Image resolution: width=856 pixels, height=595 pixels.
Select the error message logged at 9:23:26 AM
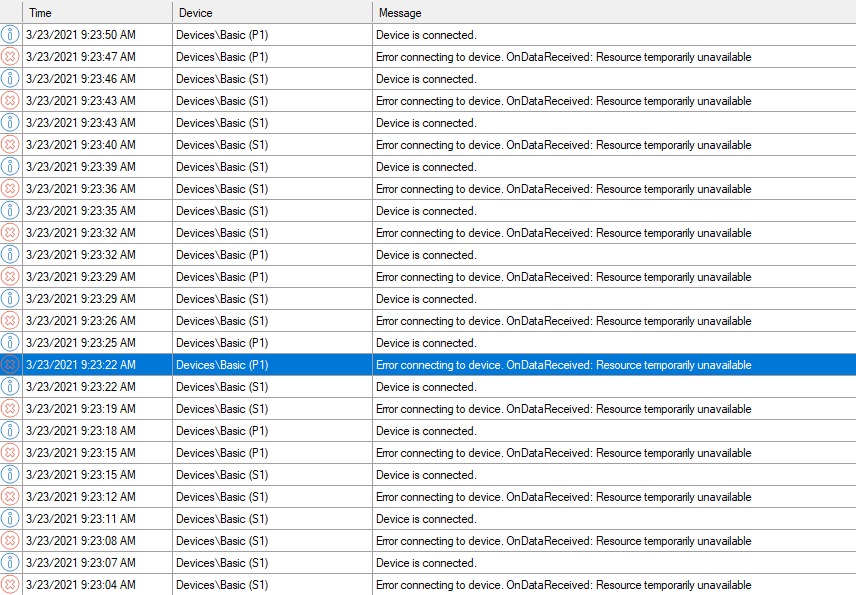pyautogui.click(x=563, y=321)
